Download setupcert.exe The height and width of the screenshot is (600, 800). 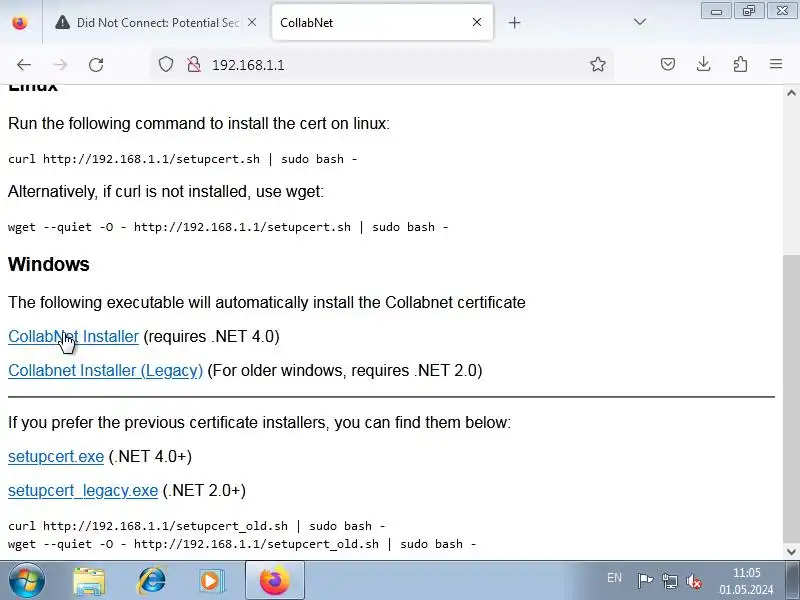point(56,456)
